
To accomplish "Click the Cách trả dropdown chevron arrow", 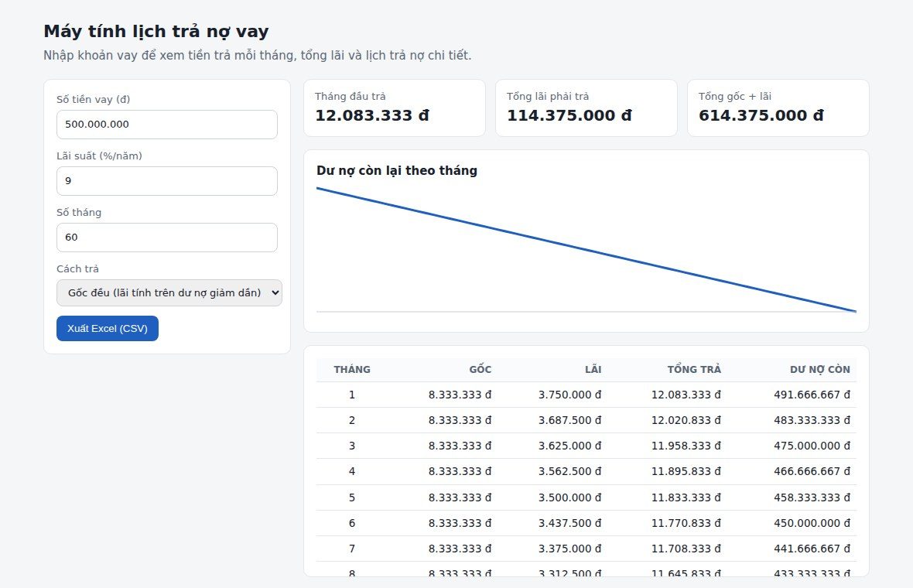I will [x=275, y=292].
